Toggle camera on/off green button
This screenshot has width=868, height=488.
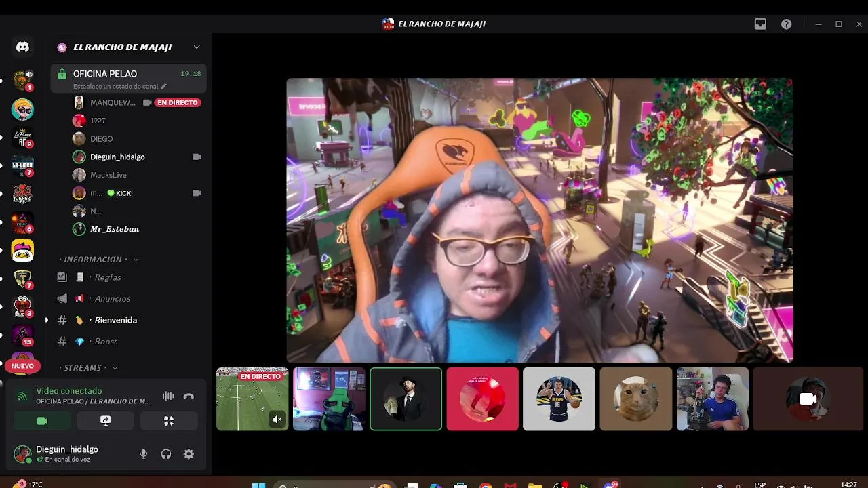coord(42,421)
